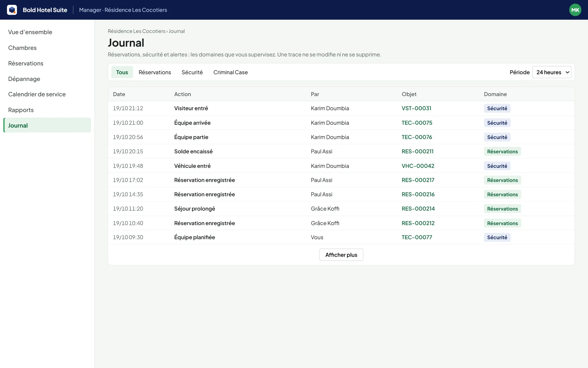Click the Solde encaissé action text
Viewport: 588px width, 368px height.
193,151
